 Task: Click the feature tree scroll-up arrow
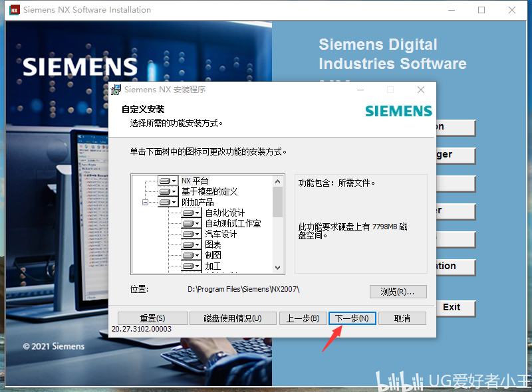click(278, 181)
